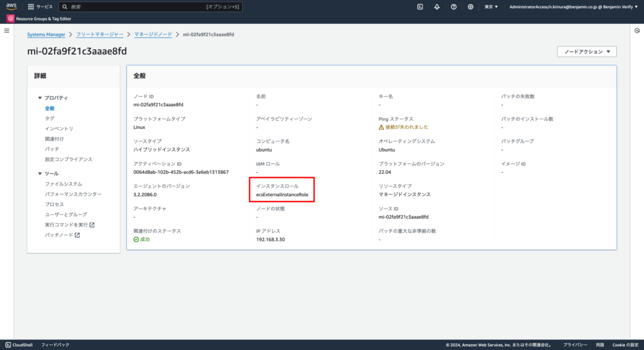Screen dimensions: 644x350
Task: Open the Tokyo region dropdown
Action: (x=491, y=6)
